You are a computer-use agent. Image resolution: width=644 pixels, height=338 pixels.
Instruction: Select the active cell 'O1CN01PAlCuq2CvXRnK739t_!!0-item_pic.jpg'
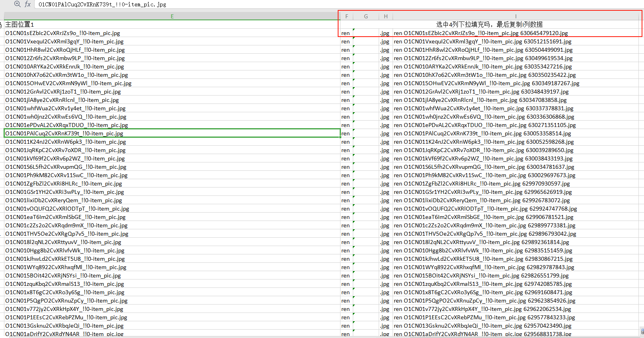click(172, 133)
